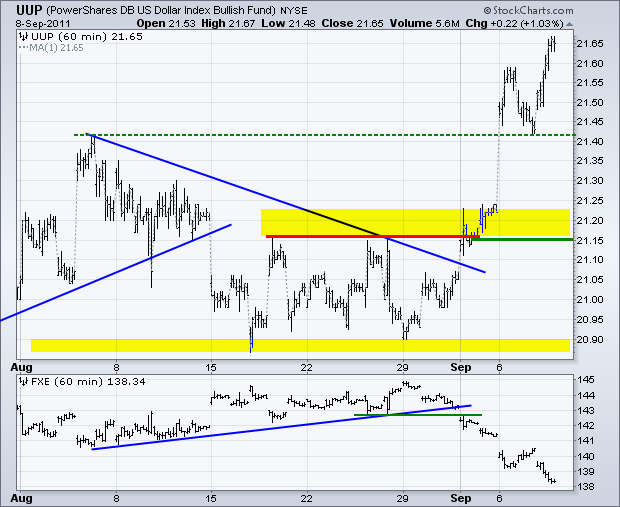
Task: Click the bar-chart icon beside FXE (60 min)
Action: pyautogui.click(x=23, y=382)
